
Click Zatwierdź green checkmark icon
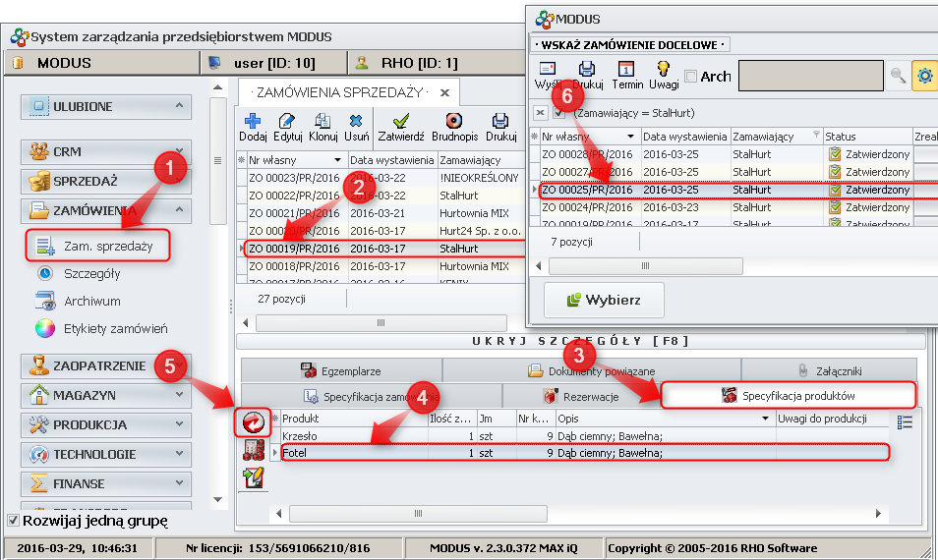pos(401,122)
